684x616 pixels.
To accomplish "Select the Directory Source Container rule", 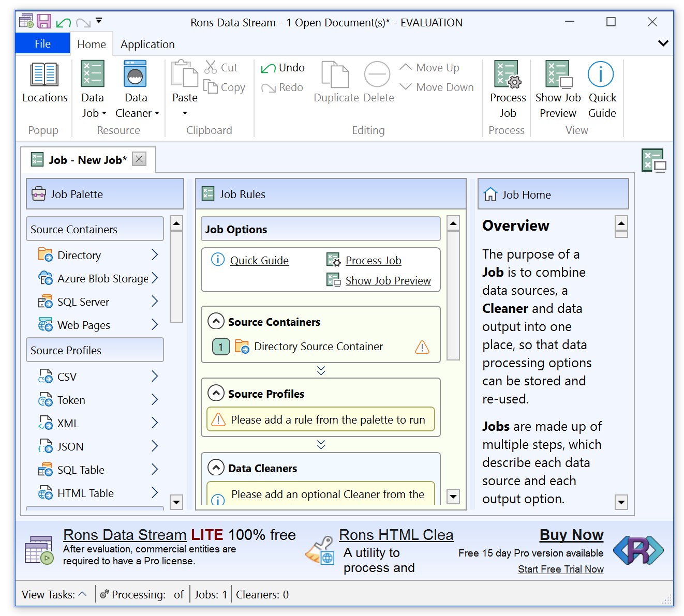I will pyautogui.click(x=321, y=346).
